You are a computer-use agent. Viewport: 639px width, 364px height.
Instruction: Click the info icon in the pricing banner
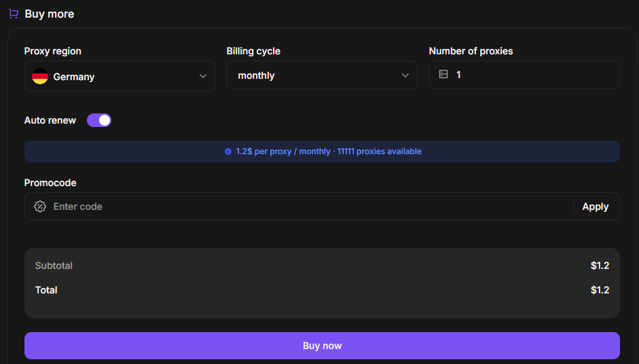tap(228, 151)
